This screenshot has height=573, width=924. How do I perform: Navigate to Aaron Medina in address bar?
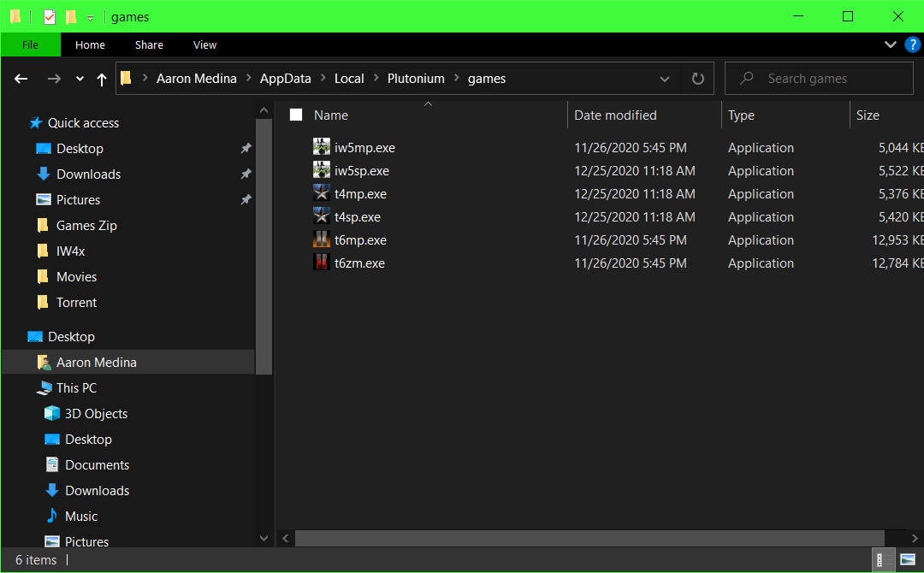pyautogui.click(x=196, y=79)
